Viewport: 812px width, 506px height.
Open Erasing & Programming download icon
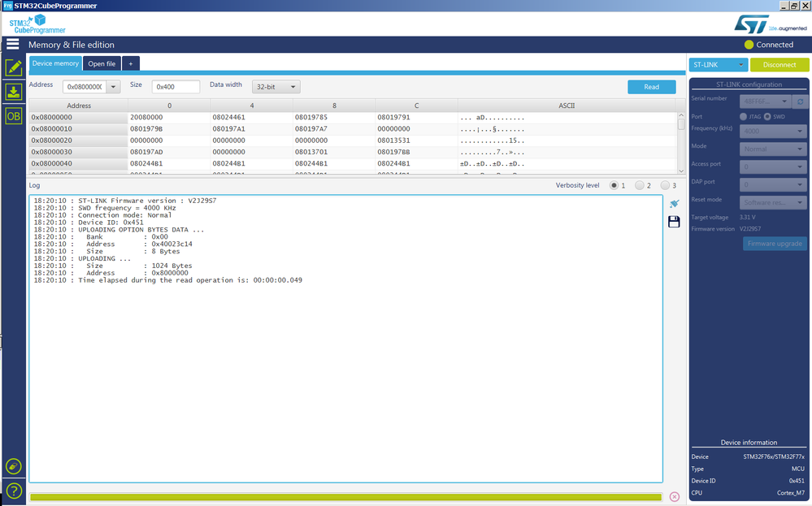[x=14, y=92]
